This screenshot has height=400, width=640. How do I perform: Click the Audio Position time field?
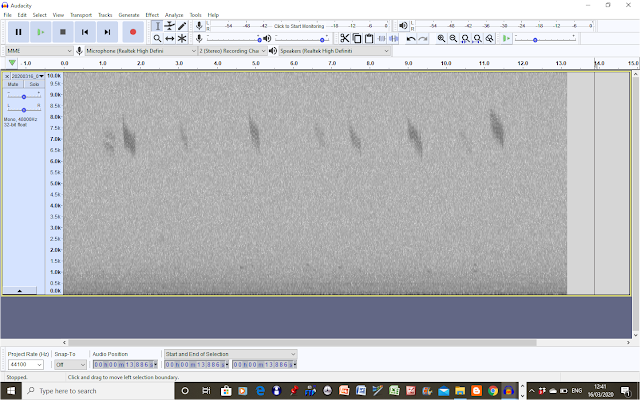[x=125, y=364]
